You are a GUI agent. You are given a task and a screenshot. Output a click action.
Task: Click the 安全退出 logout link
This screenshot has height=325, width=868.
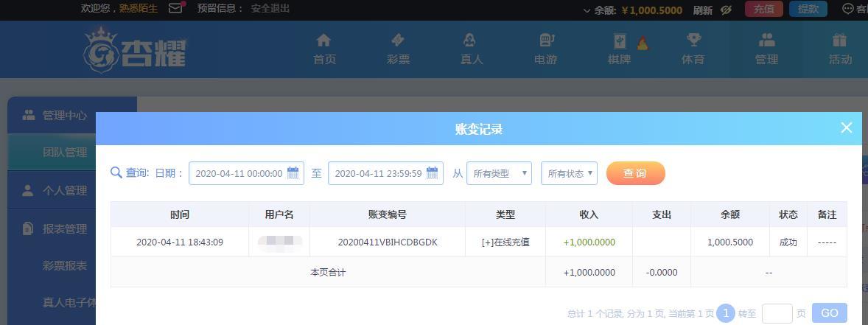pyautogui.click(x=270, y=9)
